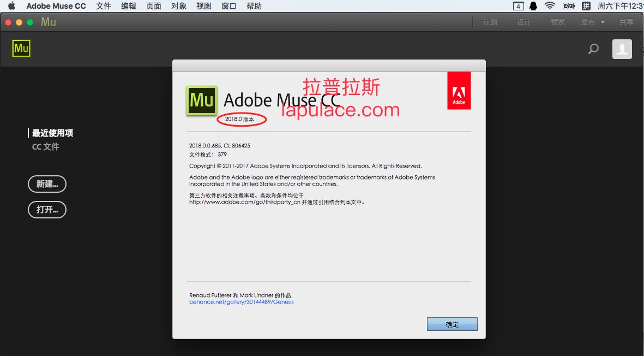Open the Apple menu
644x356 pixels.
[11, 6]
